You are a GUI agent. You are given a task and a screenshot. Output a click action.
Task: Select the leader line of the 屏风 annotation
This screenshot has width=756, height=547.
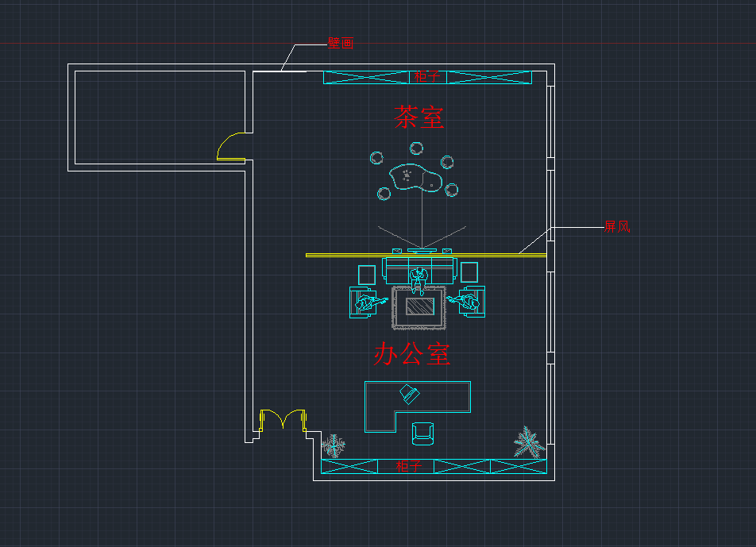[x=561, y=240]
